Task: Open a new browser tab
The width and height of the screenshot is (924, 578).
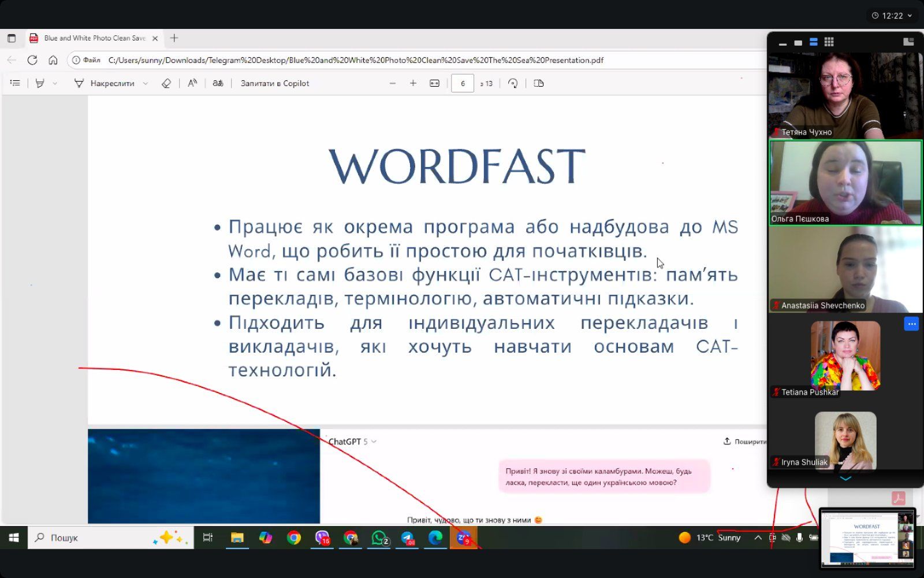Action: tap(174, 38)
